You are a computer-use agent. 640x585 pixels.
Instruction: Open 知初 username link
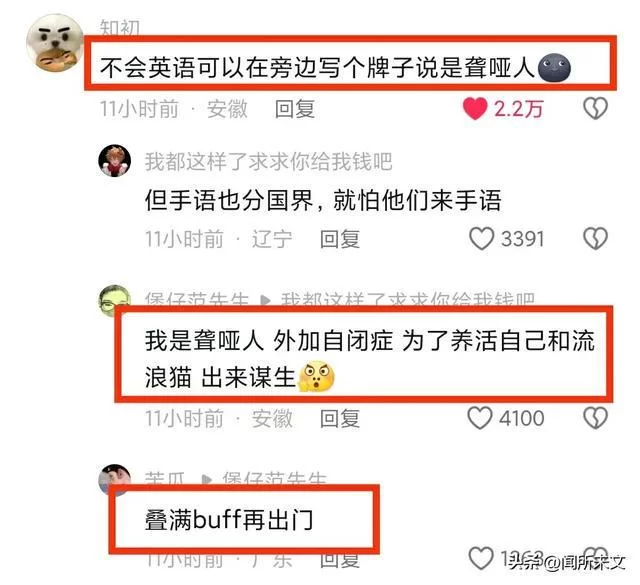[120, 27]
